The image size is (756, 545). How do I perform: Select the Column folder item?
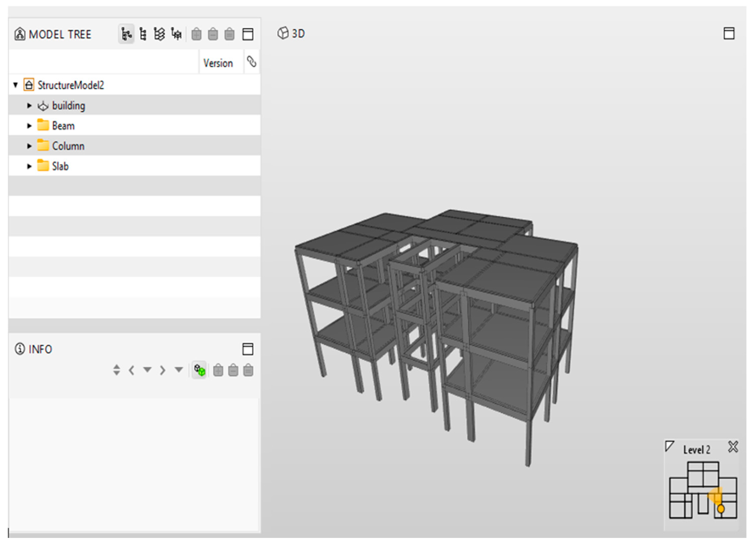pyautogui.click(x=68, y=146)
